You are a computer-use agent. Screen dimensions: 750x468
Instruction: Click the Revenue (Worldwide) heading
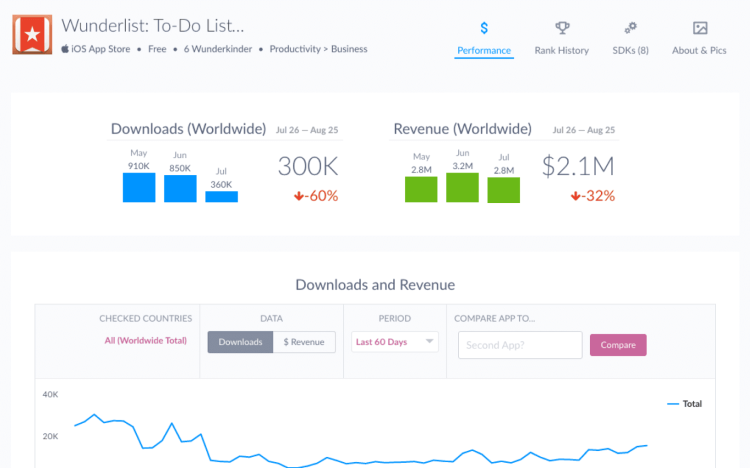tap(463, 129)
